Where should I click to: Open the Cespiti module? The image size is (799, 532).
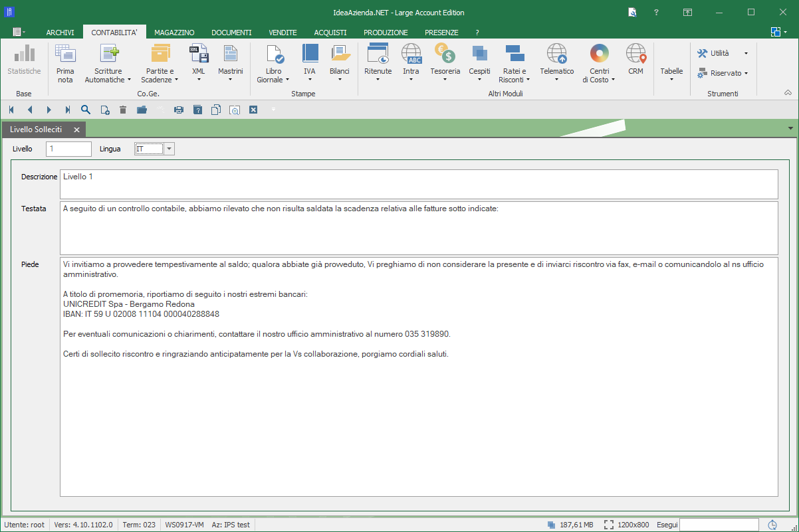[x=479, y=64]
